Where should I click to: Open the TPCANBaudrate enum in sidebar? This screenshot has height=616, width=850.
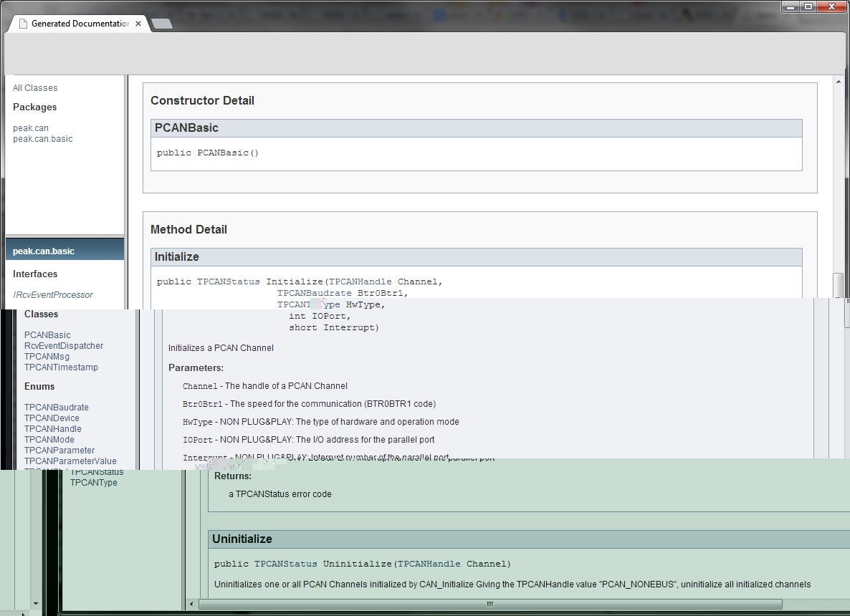(x=57, y=408)
